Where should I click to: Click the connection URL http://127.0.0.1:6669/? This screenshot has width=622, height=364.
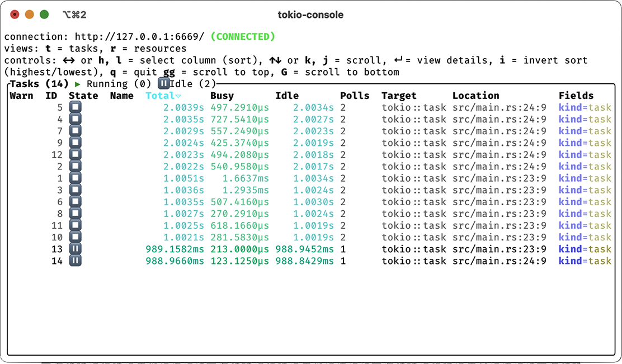pyautogui.click(x=140, y=36)
